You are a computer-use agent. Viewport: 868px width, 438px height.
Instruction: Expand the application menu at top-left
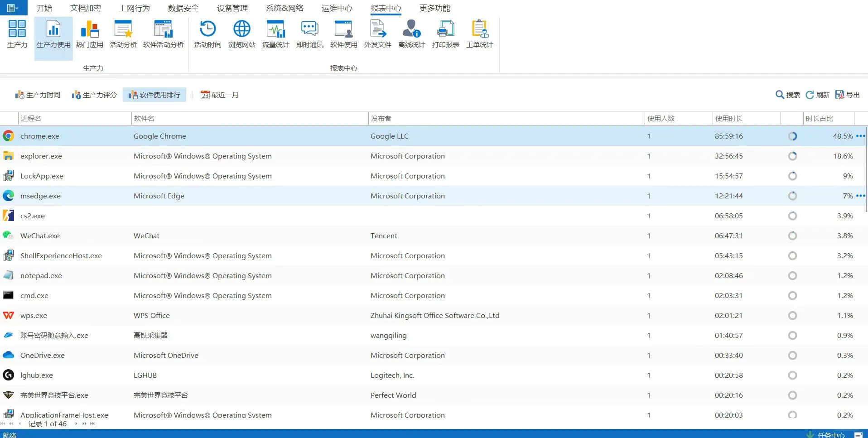tap(13, 8)
